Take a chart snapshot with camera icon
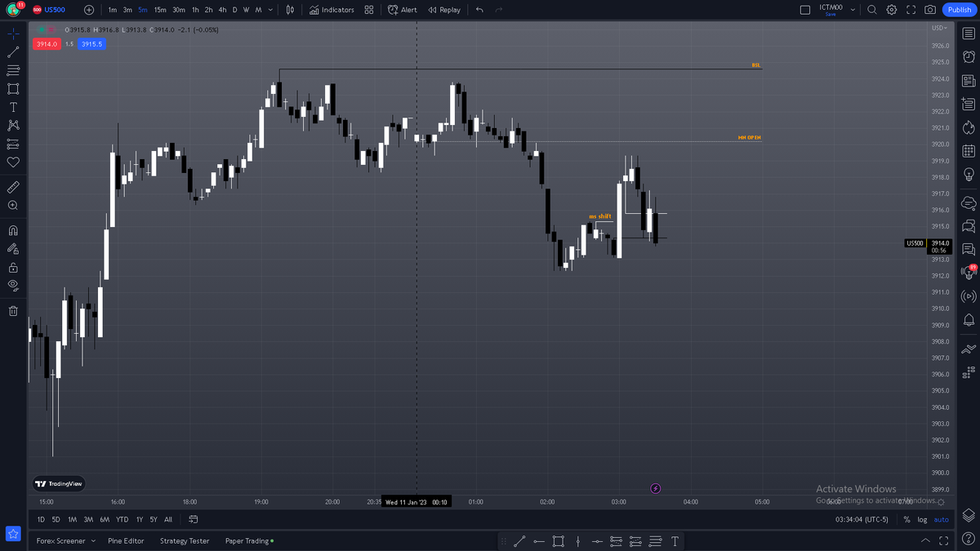Screen dimensions: 980x551 [930, 10]
